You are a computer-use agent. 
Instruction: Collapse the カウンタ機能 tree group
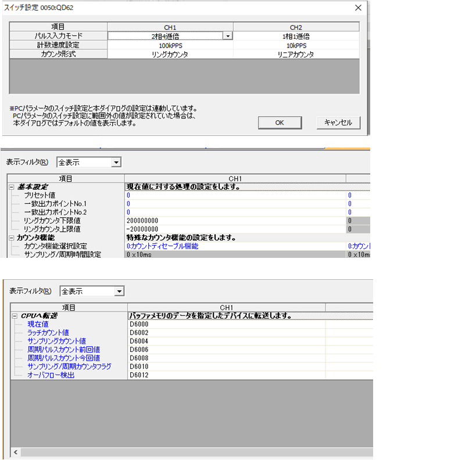tap(12, 238)
